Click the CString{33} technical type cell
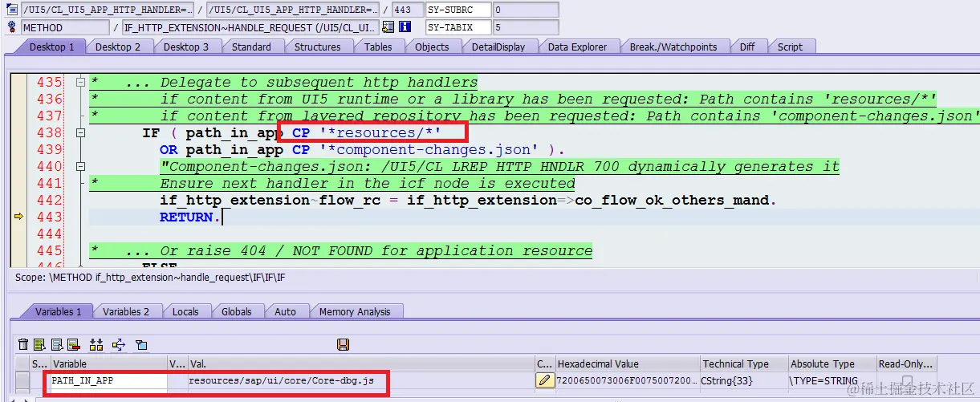Screen dimensions: 980x402 point(743,380)
